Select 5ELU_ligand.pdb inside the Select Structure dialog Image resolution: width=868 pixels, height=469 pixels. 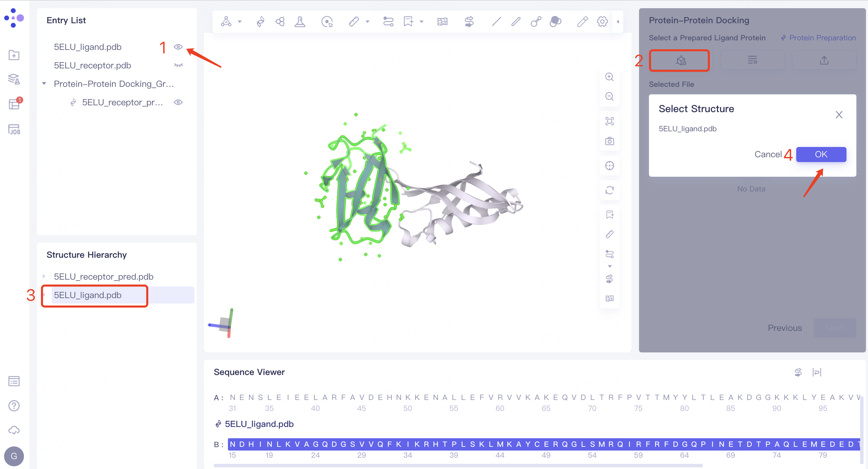687,129
